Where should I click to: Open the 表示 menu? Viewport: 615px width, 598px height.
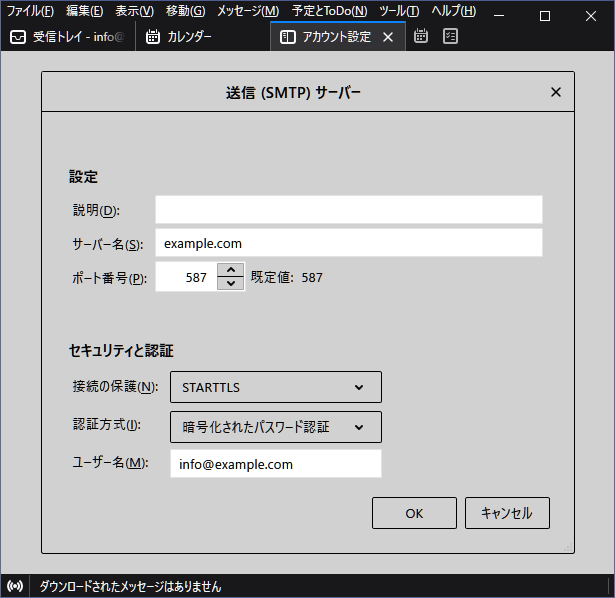134,11
